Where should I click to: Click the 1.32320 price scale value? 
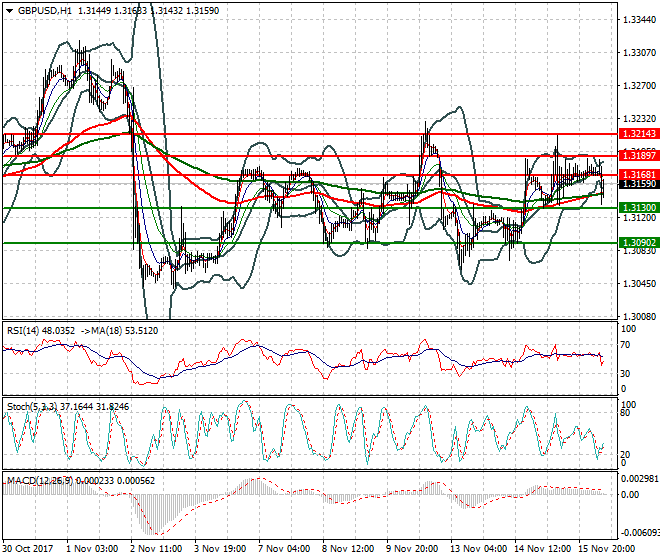[639, 118]
